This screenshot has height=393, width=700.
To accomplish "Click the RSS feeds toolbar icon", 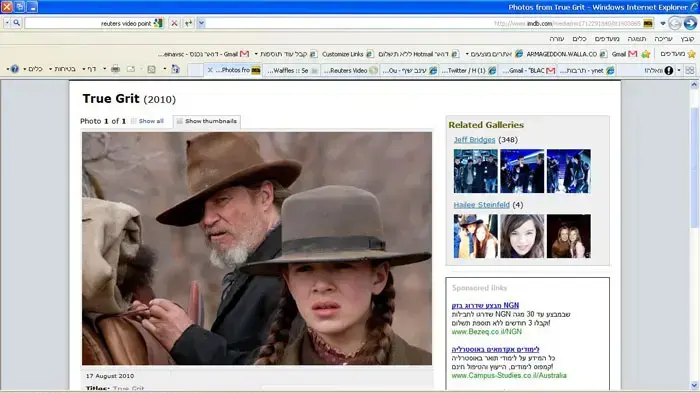I will click(151, 69).
